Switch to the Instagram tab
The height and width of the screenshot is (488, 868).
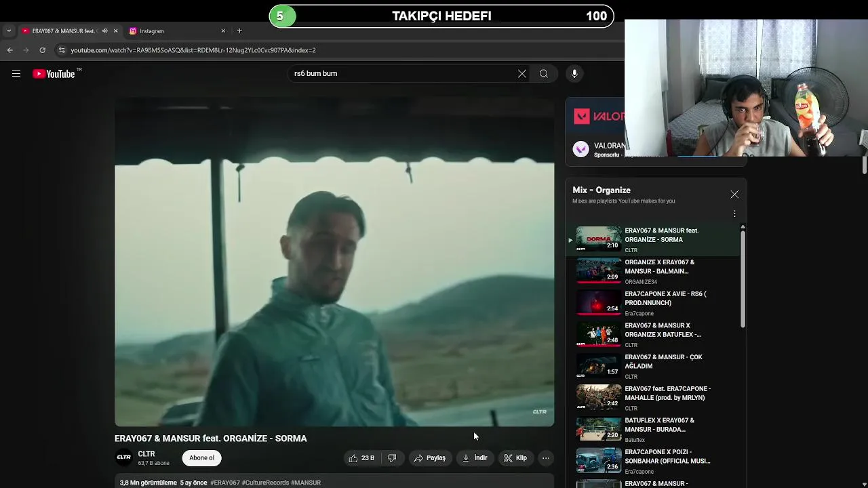point(175,31)
